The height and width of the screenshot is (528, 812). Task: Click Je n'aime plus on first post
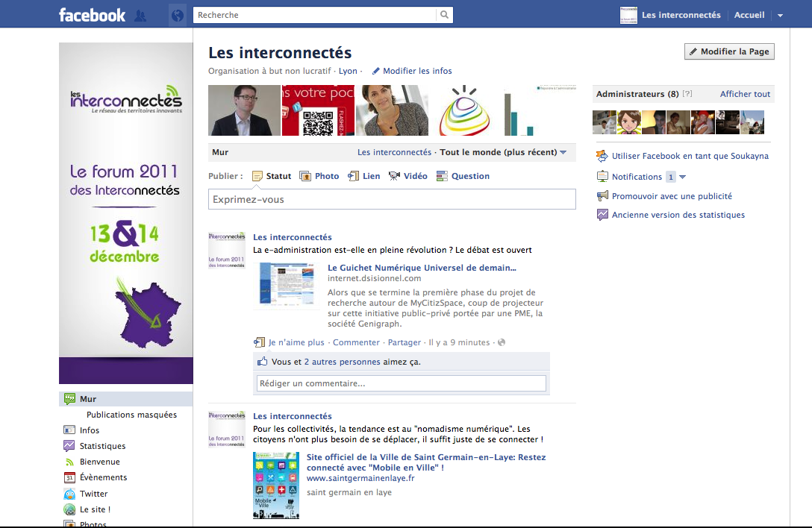296,342
